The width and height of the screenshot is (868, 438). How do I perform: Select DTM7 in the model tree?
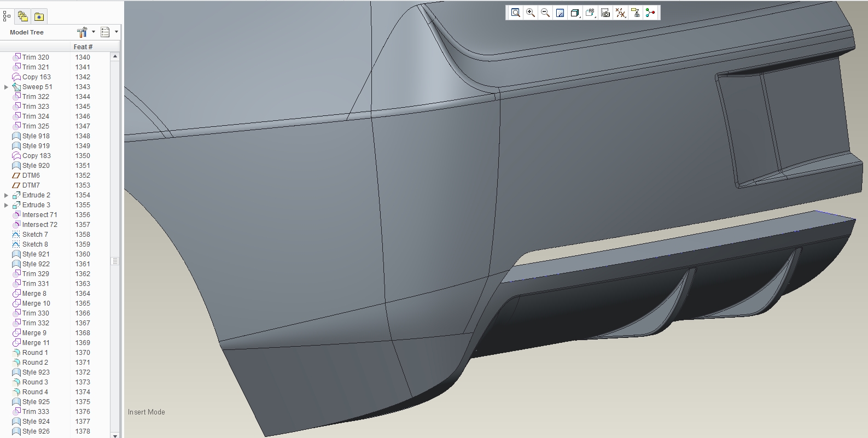(x=31, y=185)
